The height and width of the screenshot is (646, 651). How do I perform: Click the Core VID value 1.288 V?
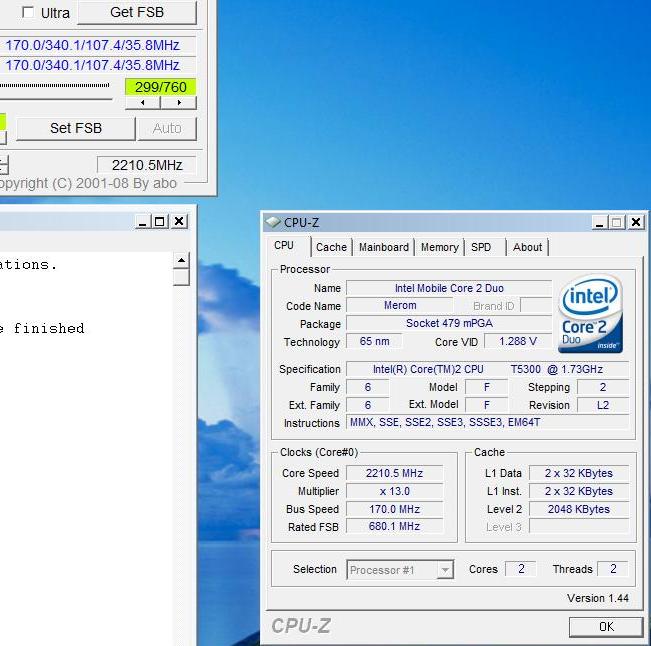[x=518, y=341]
